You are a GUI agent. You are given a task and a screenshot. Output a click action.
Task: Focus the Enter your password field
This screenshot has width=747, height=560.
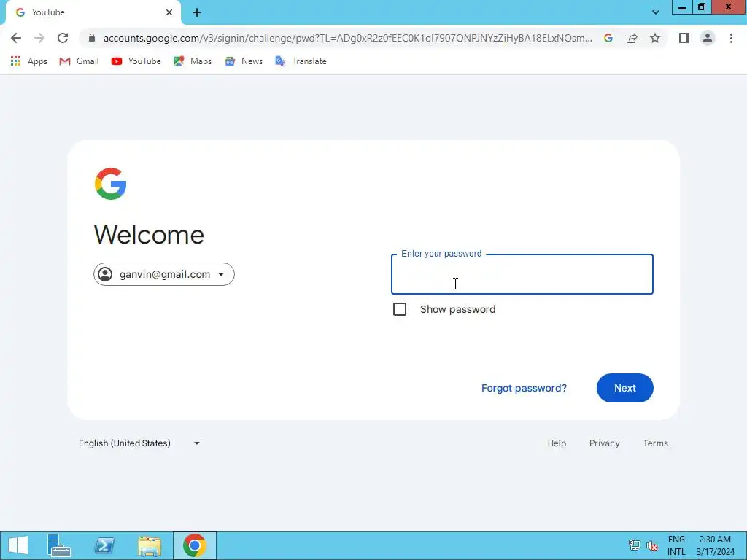coord(522,274)
